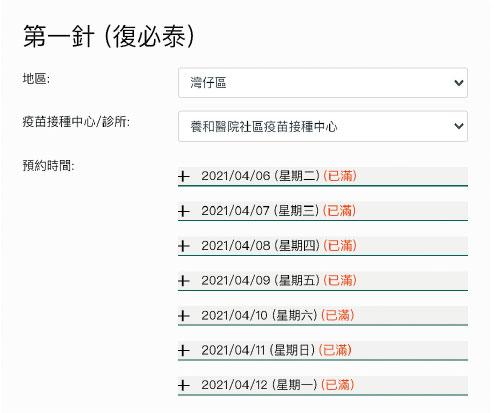This screenshot has width=494, height=413.
Task: Click the 已滿 label on 2021/04/06
Action: [x=340, y=176]
